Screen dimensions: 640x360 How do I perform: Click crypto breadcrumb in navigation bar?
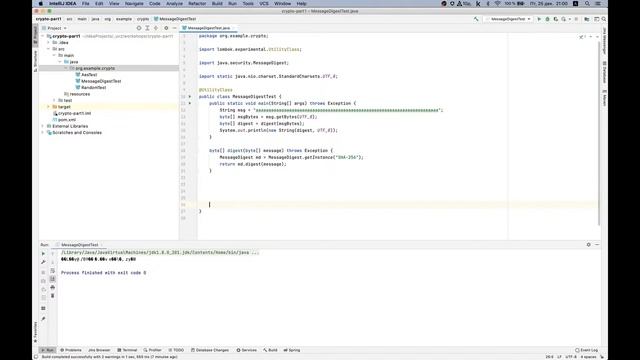point(143,19)
